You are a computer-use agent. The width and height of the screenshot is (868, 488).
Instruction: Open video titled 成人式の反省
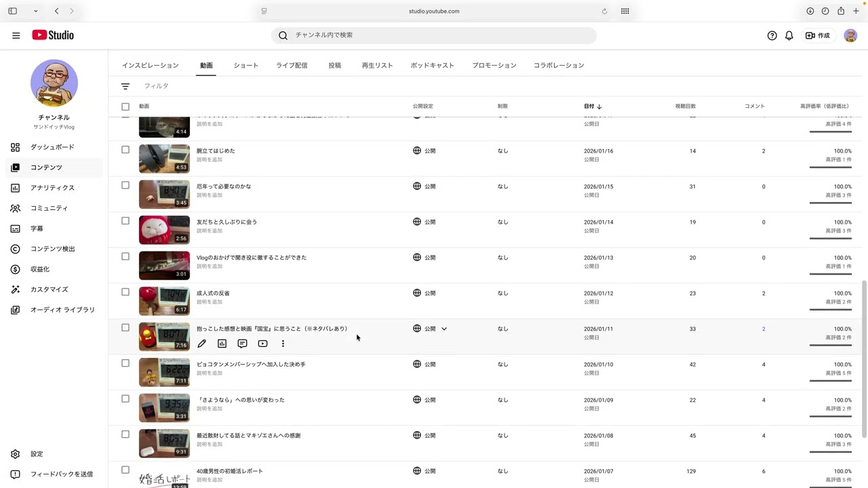(213, 293)
